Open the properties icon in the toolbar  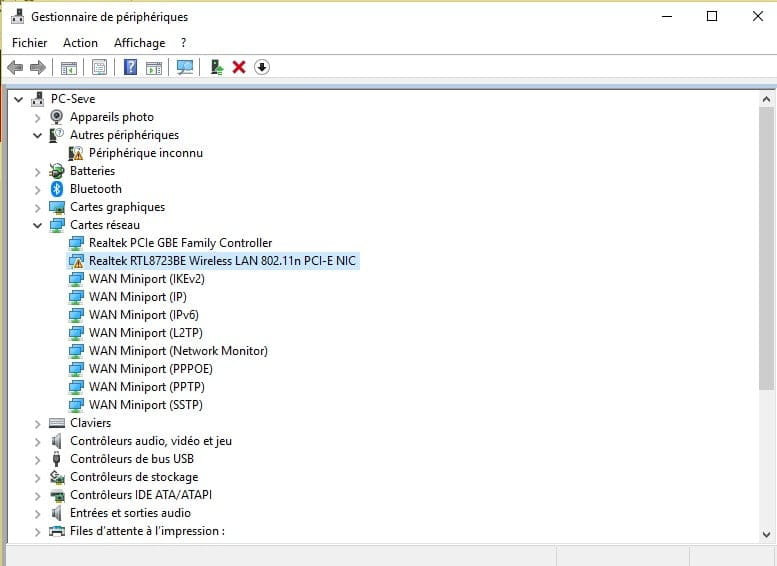pyautogui.click(x=99, y=67)
